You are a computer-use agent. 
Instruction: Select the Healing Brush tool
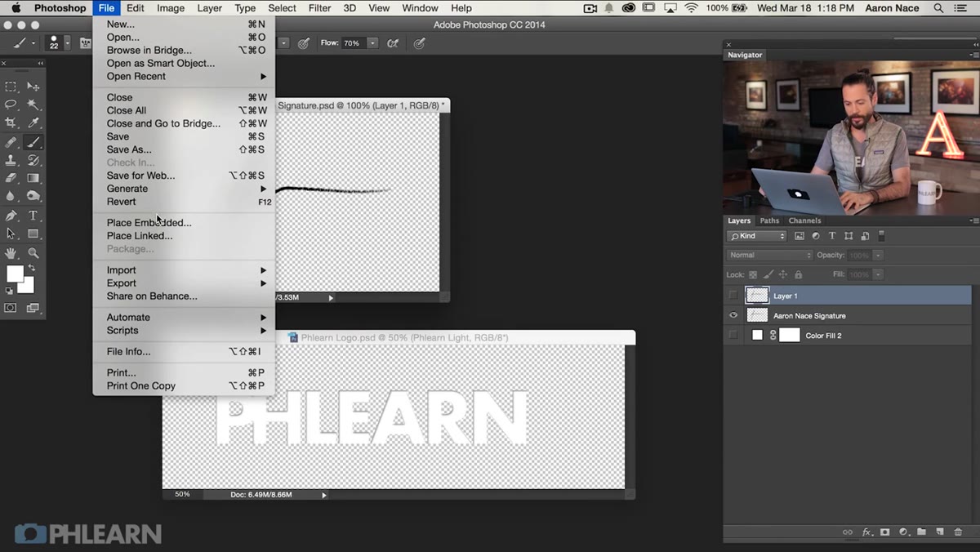11,142
